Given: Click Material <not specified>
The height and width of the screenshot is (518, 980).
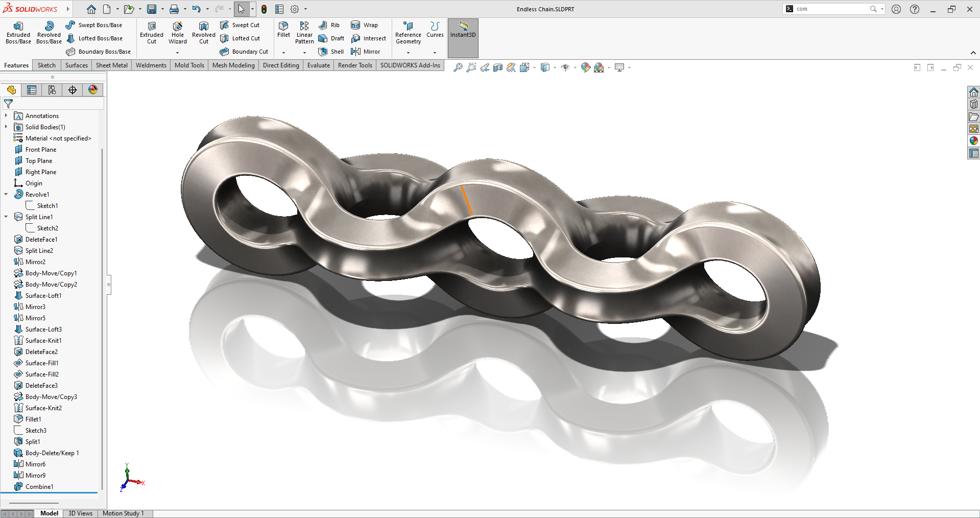Looking at the screenshot, I should pyautogui.click(x=58, y=138).
